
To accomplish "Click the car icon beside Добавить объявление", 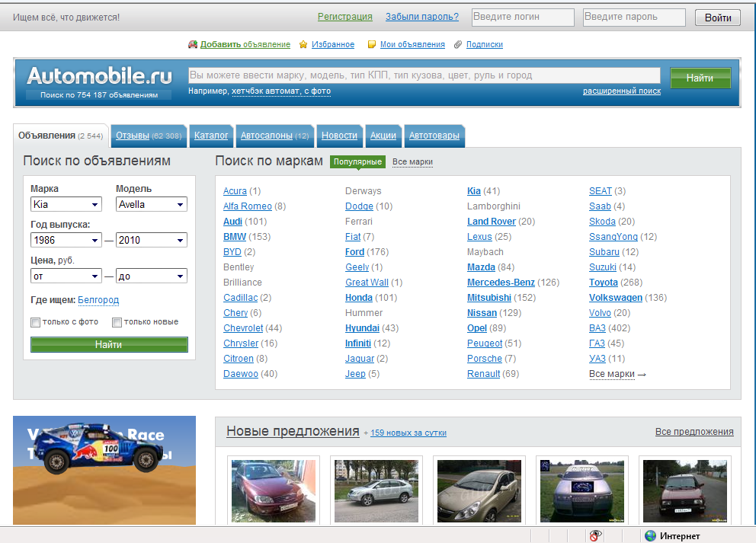I will [x=193, y=44].
